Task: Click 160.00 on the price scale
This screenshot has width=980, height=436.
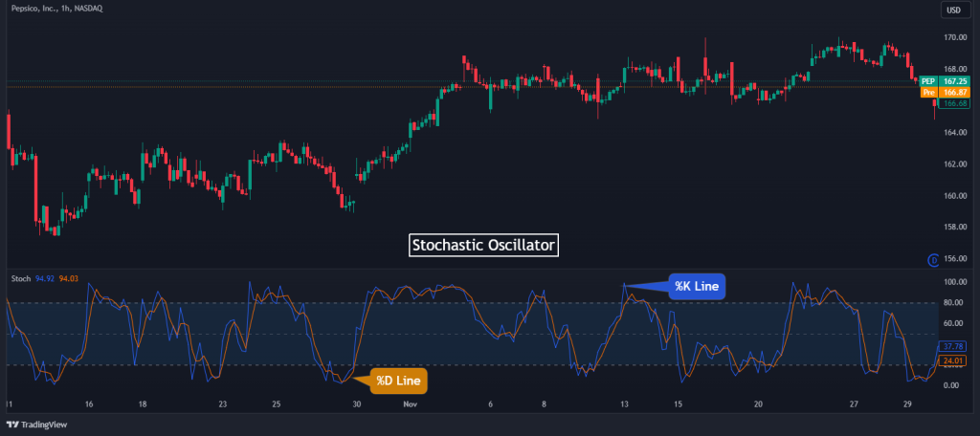Action: 955,195
